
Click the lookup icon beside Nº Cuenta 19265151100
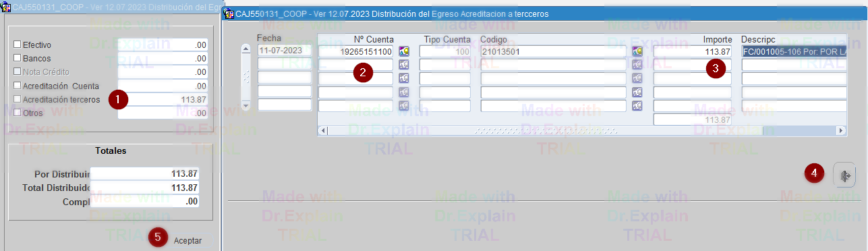404,51
